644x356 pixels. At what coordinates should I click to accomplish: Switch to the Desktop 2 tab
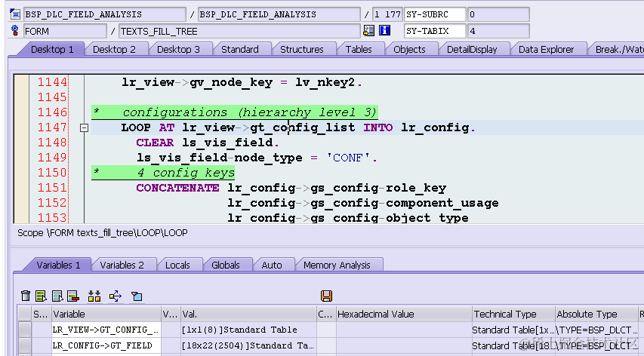pyautogui.click(x=114, y=49)
